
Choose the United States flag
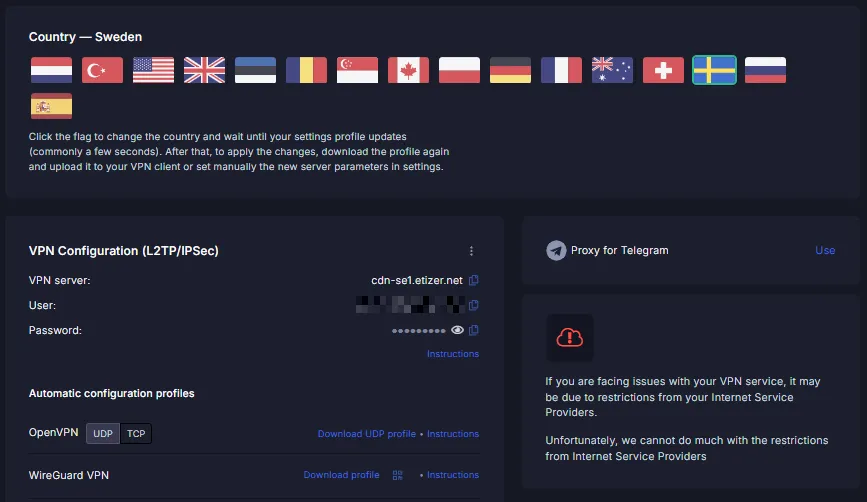tap(153, 70)
